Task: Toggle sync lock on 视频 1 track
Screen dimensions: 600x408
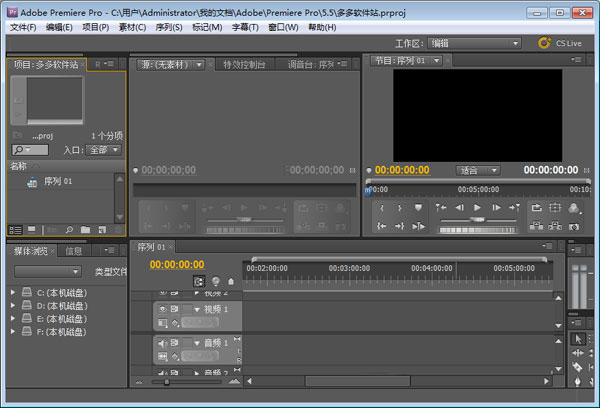Action: pos(175,310)
